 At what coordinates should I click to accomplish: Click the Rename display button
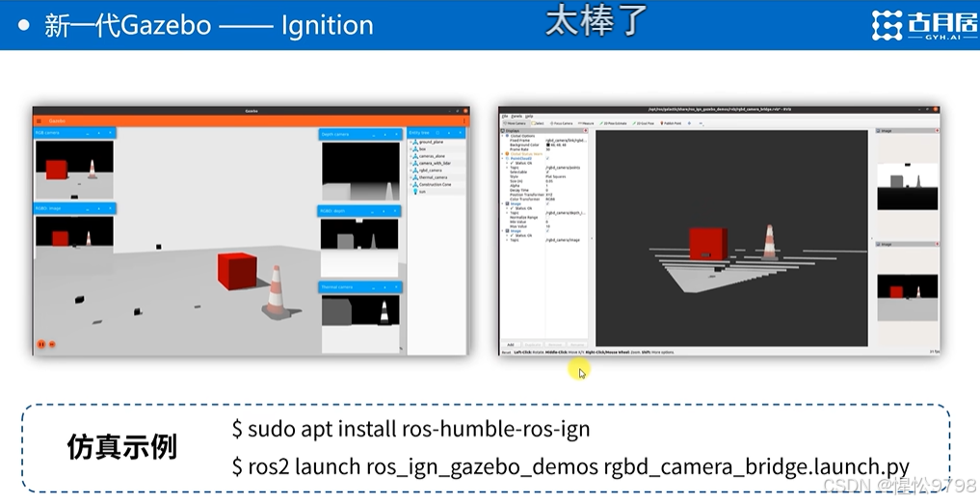[577, 344]
